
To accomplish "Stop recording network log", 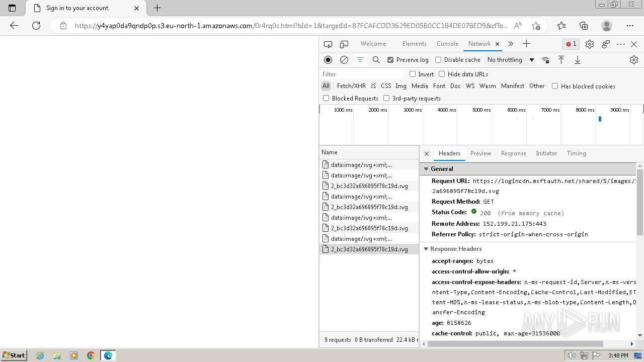I will pyautogui.click(x=328, y=60).
